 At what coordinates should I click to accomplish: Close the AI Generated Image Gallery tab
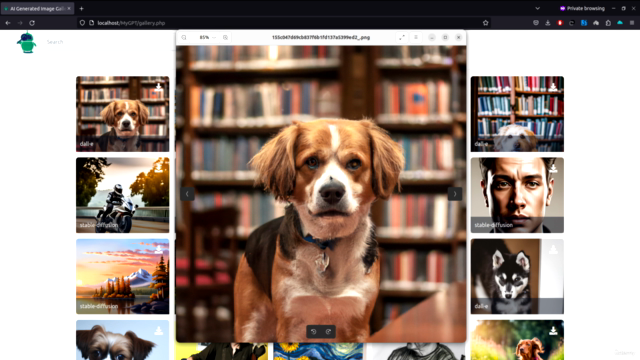[x=69, y=9]
